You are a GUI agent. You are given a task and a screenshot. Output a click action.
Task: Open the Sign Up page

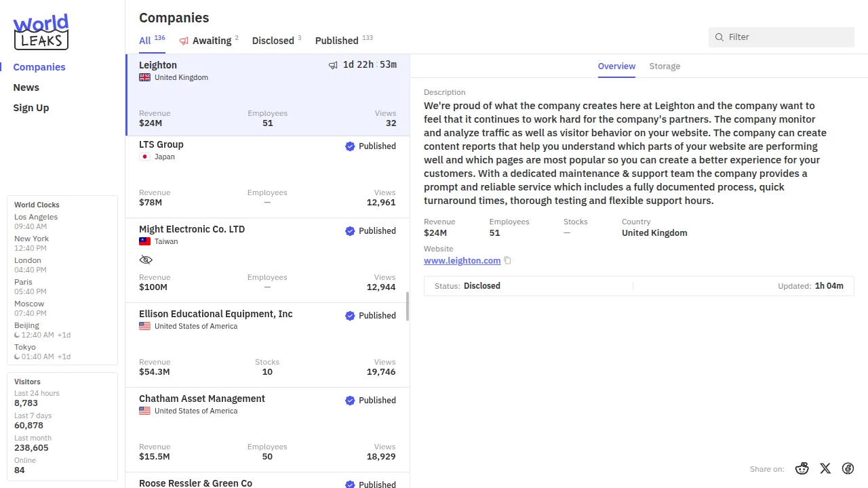[31, 108]
